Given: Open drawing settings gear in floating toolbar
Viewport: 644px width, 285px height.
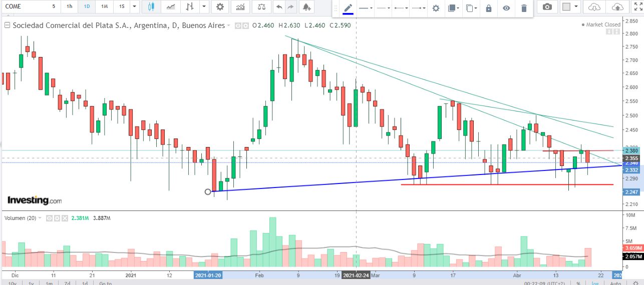Looking at the screenshot, I should point(436,8).
